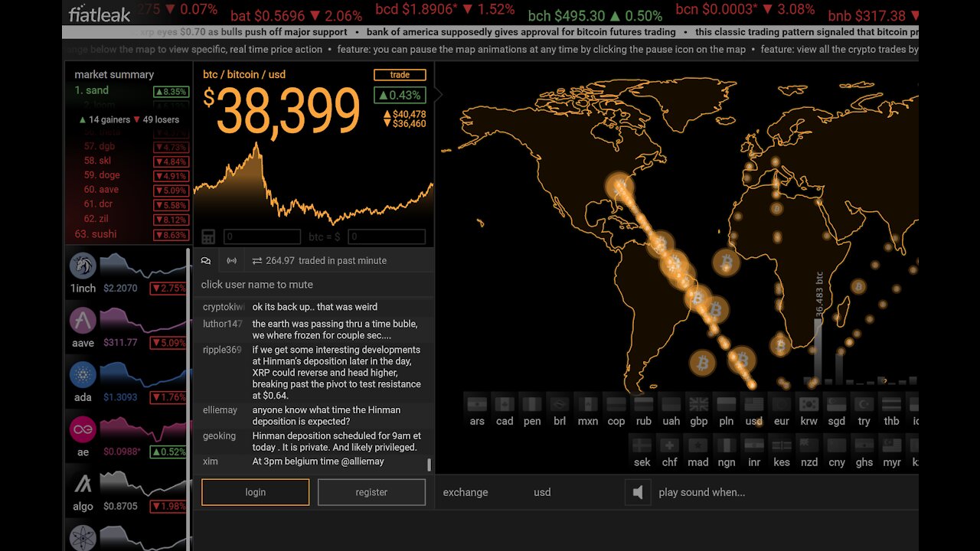Select the btc amount input field

click(x=262, y=237)
